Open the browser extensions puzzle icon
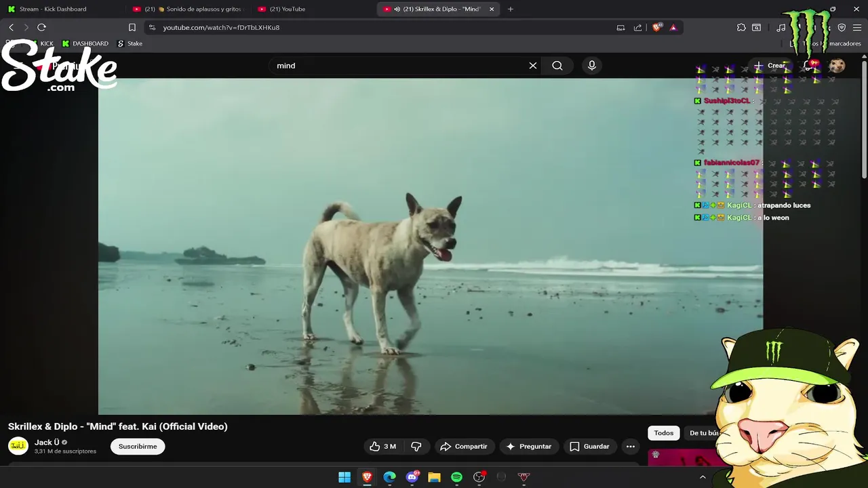The height and width of the screenshot is (488, 868). point(741,27)
